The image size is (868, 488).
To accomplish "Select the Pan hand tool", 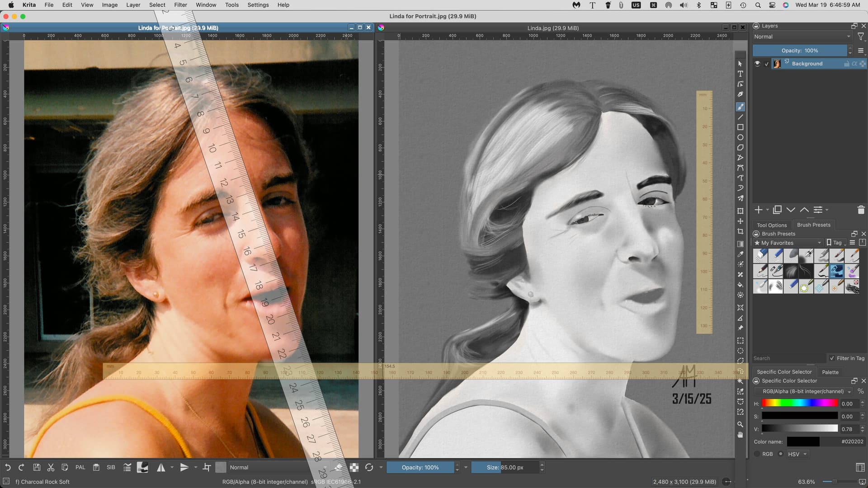I will click(740, 435).
